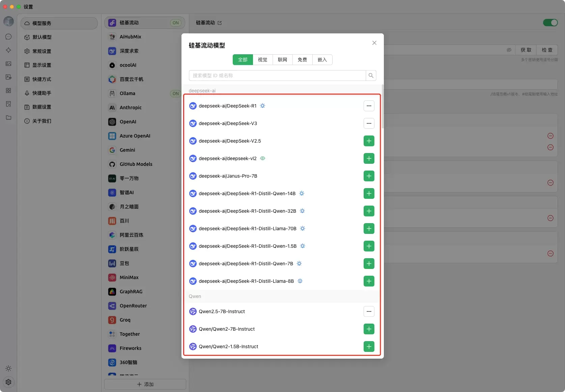This screenshot has width=565, height=392.
Task: Click the vision eye icon beside deepseek-vl2
Action: (x=263, y=158)
